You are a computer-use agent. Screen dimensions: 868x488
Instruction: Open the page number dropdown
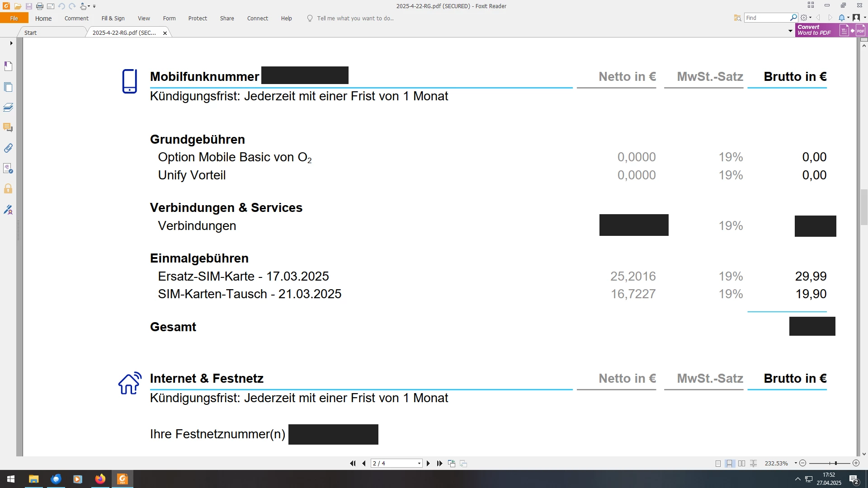[419, 464]
